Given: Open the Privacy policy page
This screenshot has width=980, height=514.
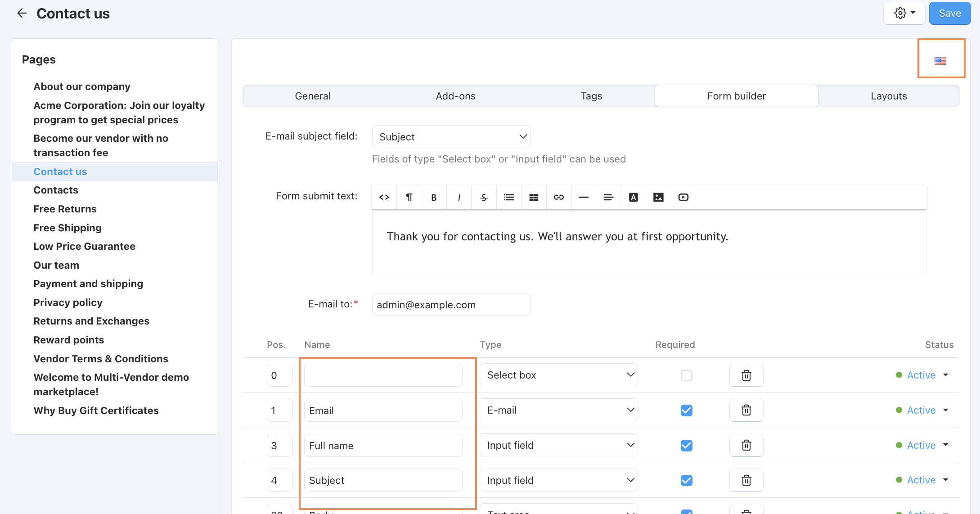Looking at the screenshot, I should [x=68, y=302].
